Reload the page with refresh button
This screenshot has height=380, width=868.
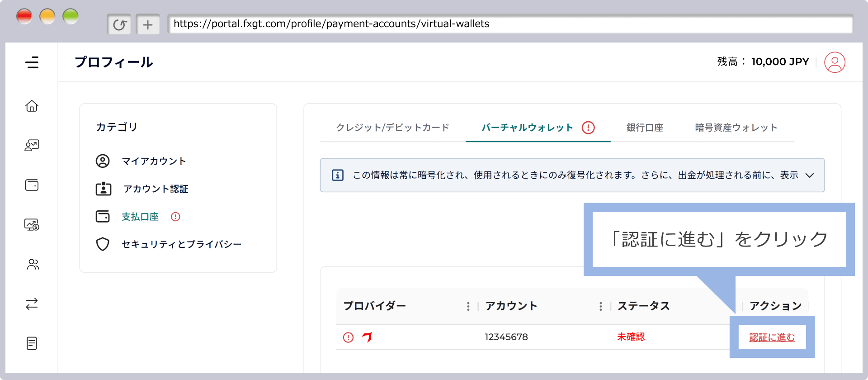(x=119, y=24)
